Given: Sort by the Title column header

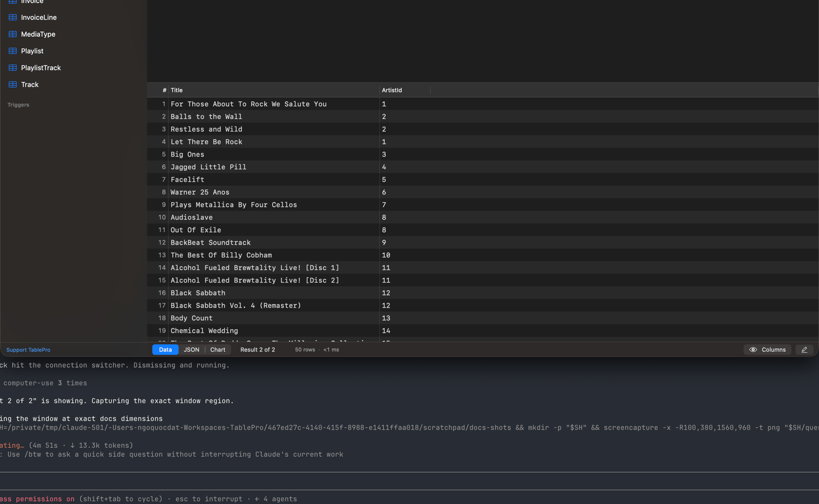Looking at the screenshot, I should [x=274, y=90].
